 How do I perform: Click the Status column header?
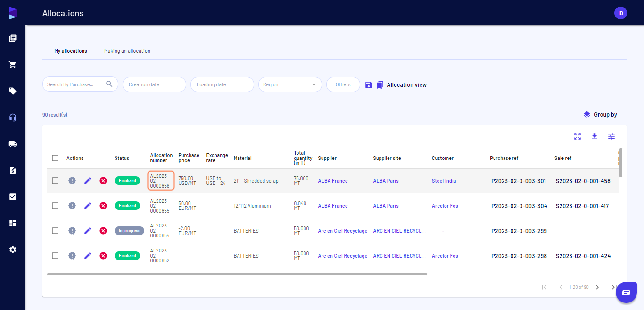click(x=122, y=158)
